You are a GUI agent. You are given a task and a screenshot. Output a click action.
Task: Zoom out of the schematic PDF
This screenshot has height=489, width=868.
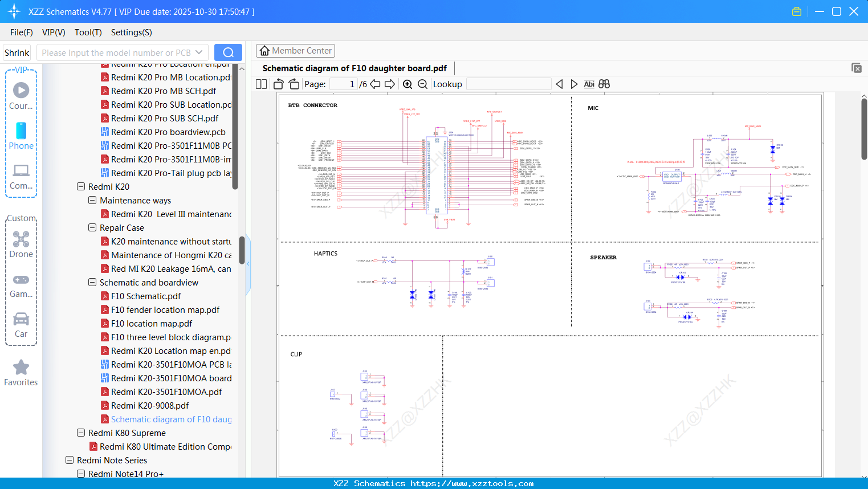(422, 84)
